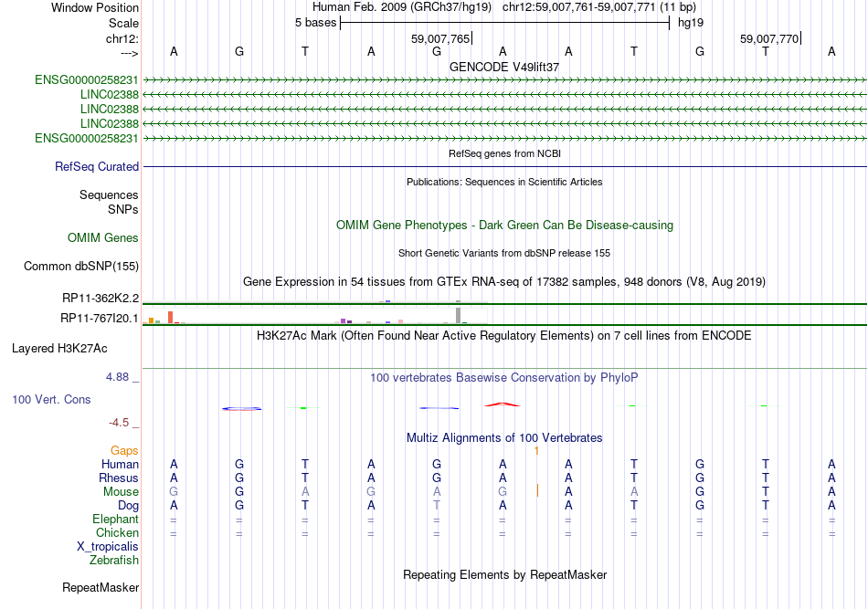This screenshot has width=868, height=609.
Task: Click the uppermost ENSG00000258231 gene label
Action: [87, 79]
